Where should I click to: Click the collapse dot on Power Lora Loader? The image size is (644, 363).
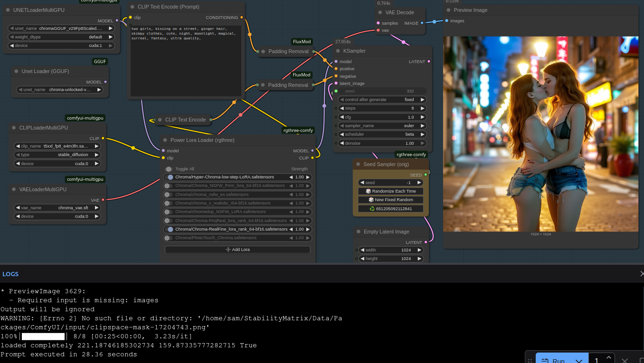click(x=164, y=140)
